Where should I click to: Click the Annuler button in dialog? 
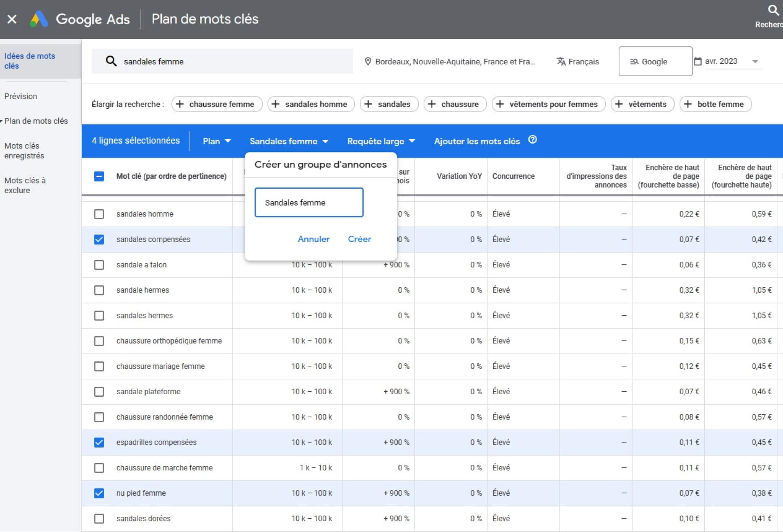(x=314, y=239)
